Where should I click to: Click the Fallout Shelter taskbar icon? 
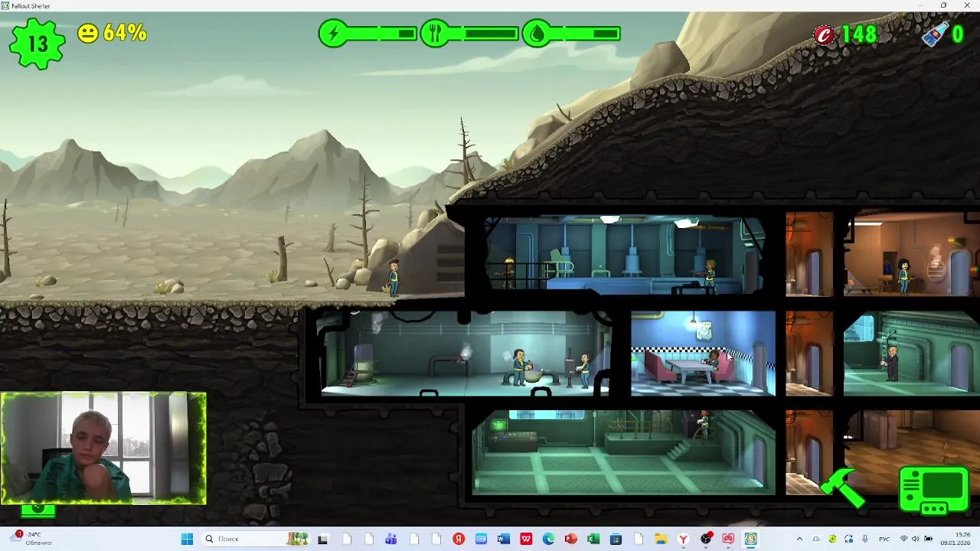click(750, 539)
